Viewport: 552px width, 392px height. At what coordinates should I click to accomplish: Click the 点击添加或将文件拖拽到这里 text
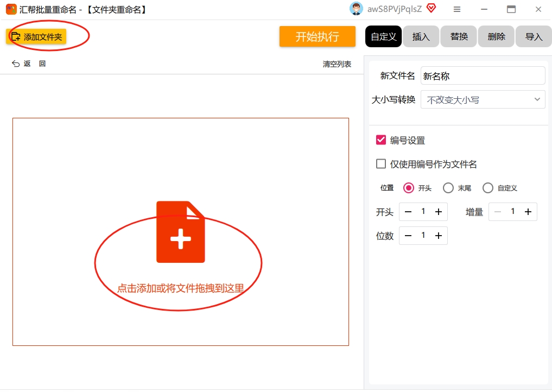point(180,288)
